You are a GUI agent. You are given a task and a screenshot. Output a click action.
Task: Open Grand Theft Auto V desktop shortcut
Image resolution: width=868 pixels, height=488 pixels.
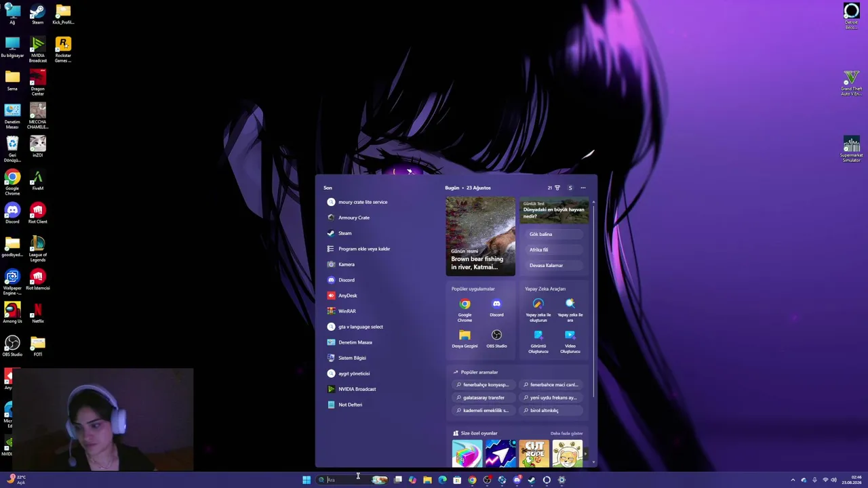point(851,83)
